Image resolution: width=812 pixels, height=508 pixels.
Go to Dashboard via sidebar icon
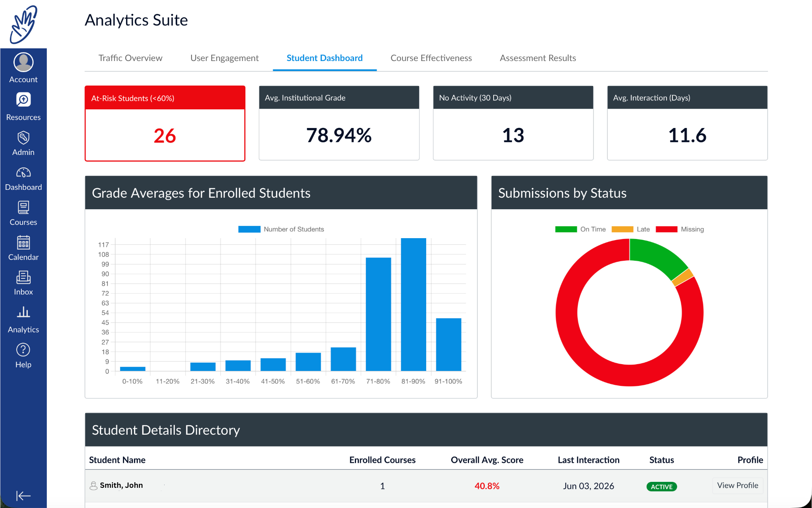pos(23,173)
